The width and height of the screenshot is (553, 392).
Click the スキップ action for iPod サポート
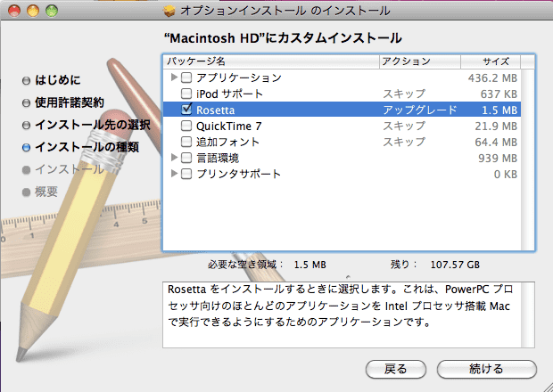tap(404, 94)
